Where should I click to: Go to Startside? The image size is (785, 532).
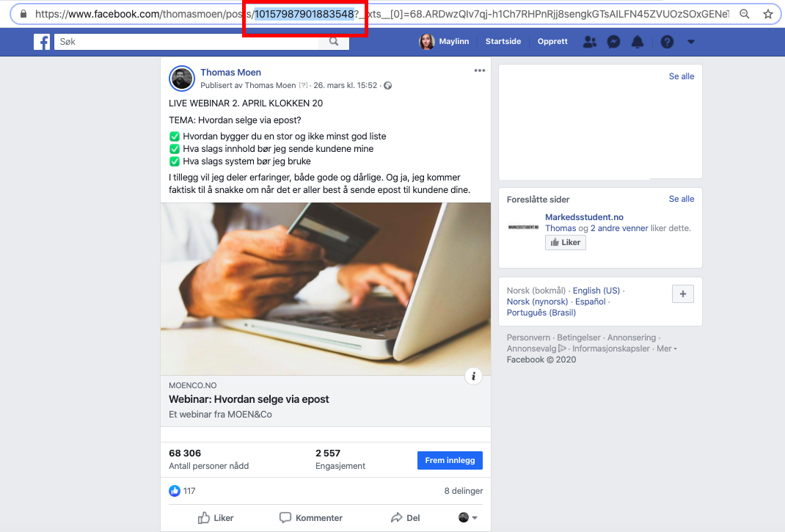503,42
